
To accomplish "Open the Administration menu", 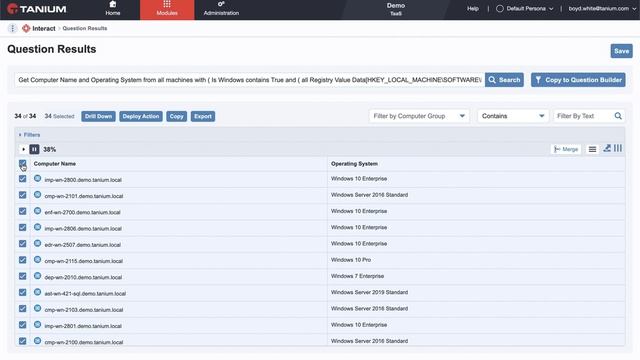I will pos(221,9).
